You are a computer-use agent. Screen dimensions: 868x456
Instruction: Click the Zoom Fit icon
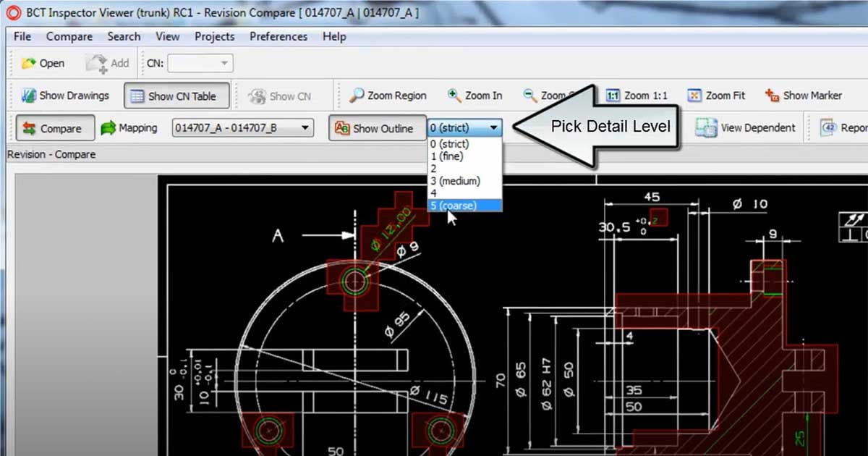pyautogui.click(x=694, y=96)
